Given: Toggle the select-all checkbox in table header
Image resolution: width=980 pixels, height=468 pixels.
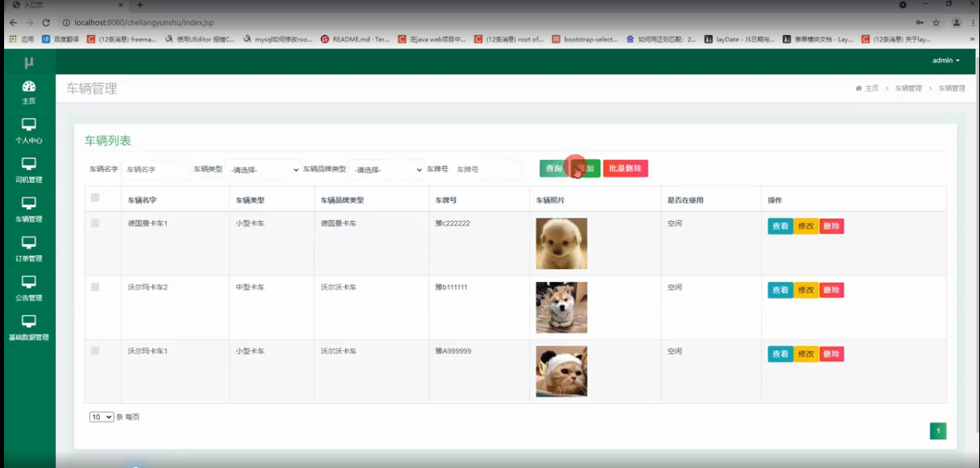Looking at the screenshot, I should [x=95, y=197].
